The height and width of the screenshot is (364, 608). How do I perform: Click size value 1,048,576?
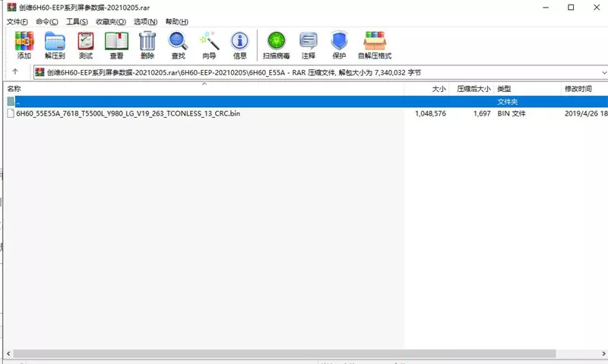[x=430, y=113]
